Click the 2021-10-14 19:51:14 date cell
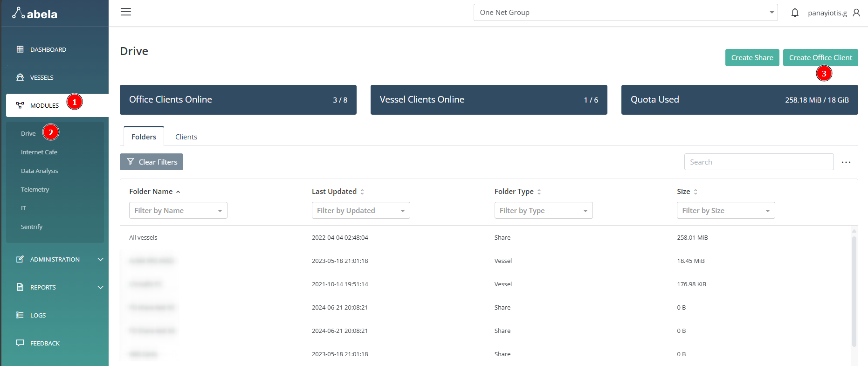The width and height of the screenshot is (868, 366). (x=340, y=284)
